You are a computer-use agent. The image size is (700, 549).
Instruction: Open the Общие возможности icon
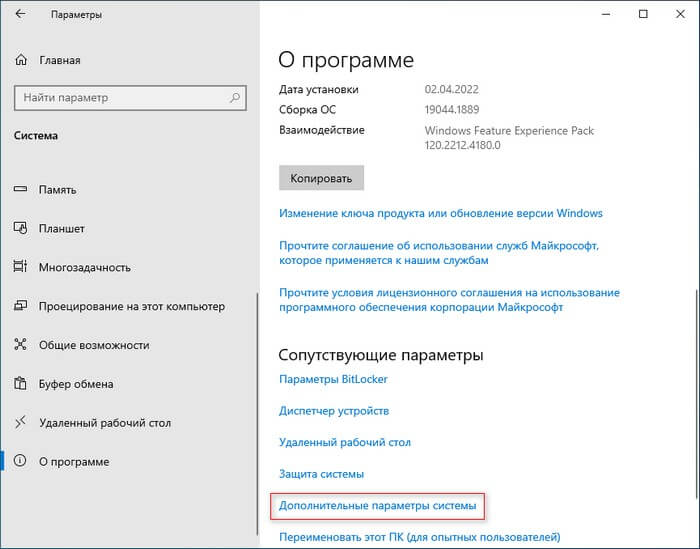20,345
